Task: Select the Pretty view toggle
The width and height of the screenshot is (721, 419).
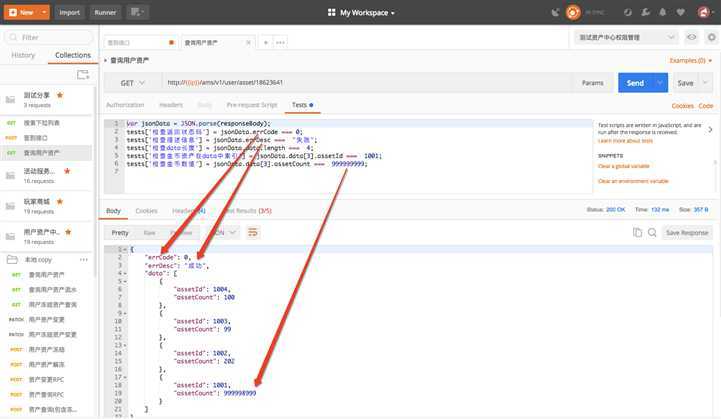Action: coord(120,233)
